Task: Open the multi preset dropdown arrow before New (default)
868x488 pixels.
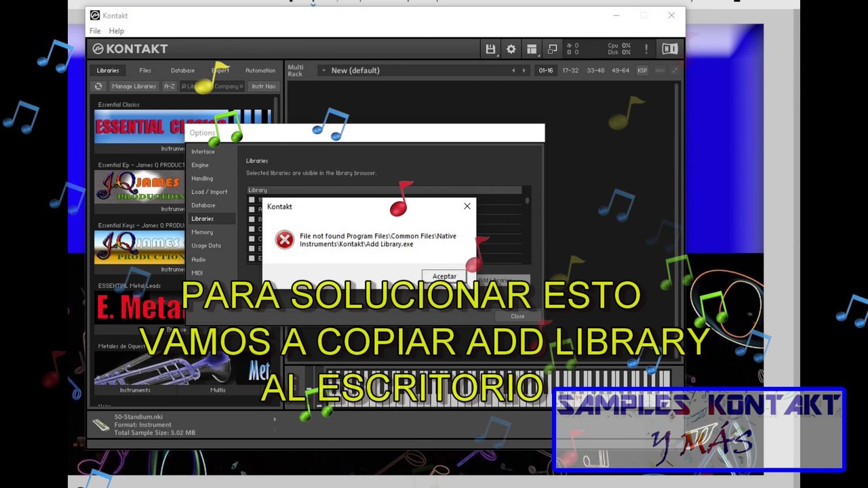Action: click(x=323, y=70)
